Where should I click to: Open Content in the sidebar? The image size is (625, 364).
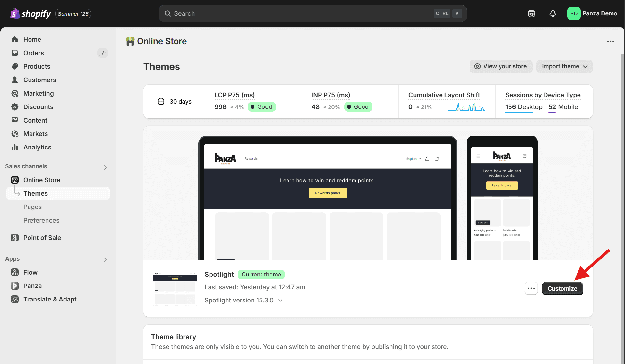click(58, 120)
